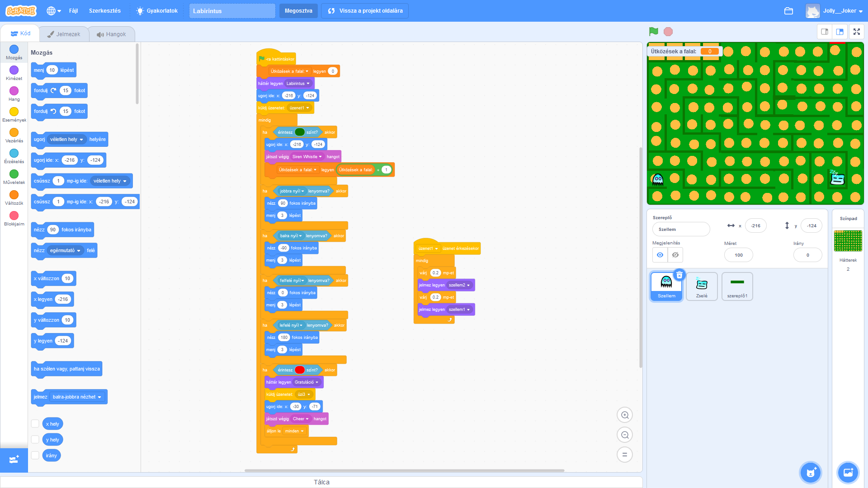Switch to the Jelmezek tab
The width and height of the screenshot is (868, 488).
pos(64,34)
